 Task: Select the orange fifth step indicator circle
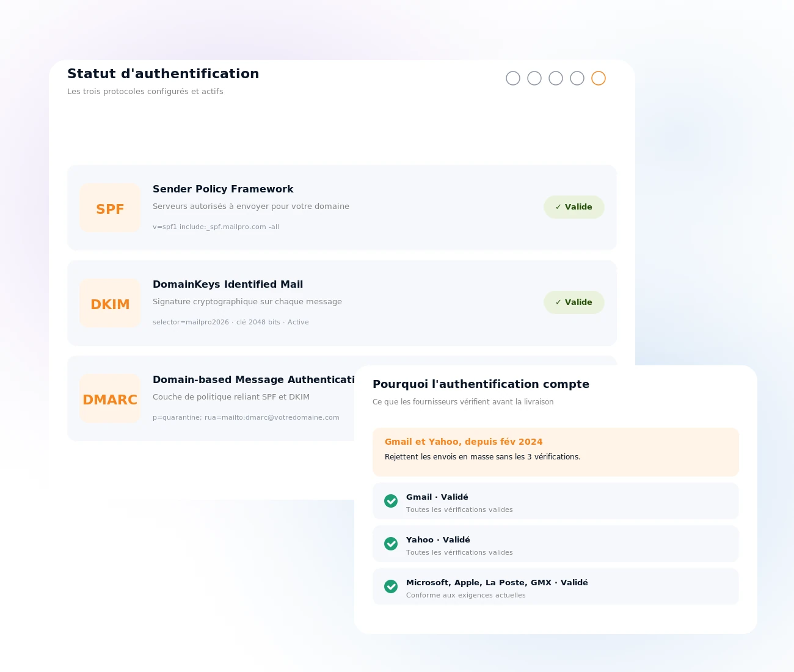coord(599,78)
